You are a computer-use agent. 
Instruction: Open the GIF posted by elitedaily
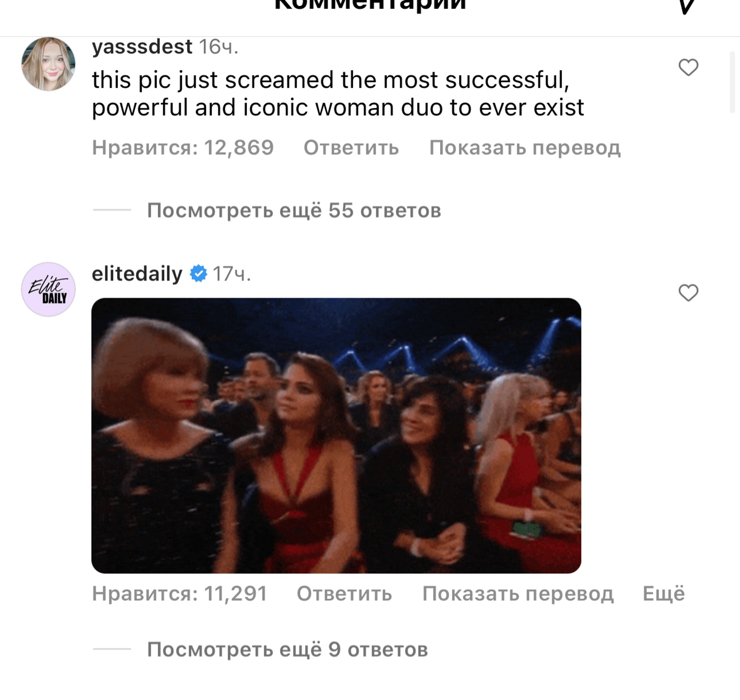(336, 436)
